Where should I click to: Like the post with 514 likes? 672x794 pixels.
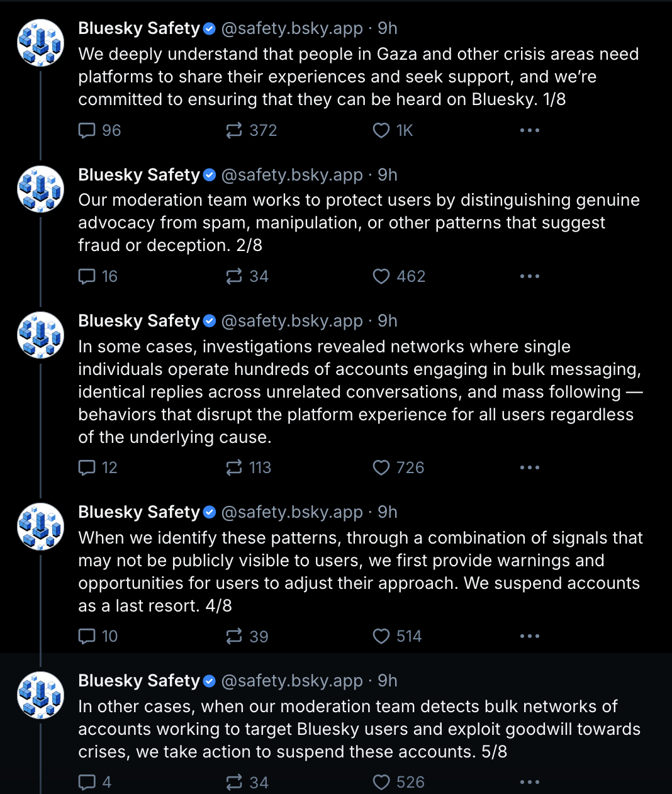[397, 636]
